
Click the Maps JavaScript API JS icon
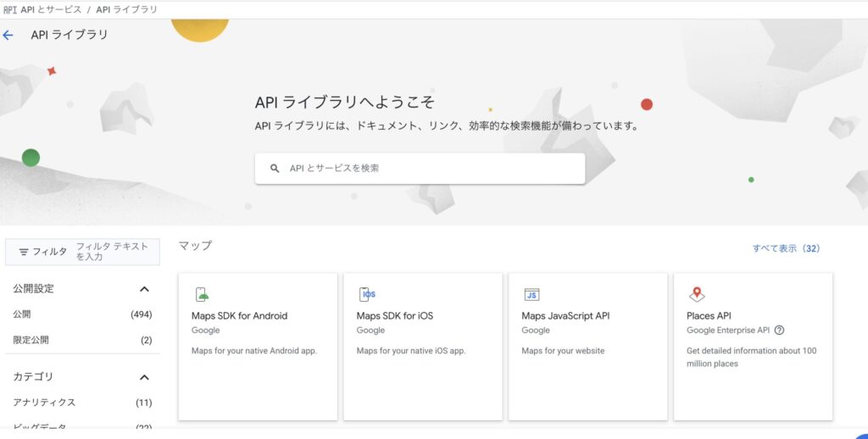[x=531, y=295]
